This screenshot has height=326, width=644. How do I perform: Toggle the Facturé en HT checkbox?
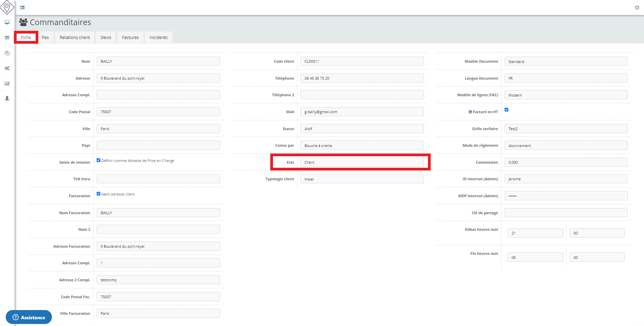(506, 110)
